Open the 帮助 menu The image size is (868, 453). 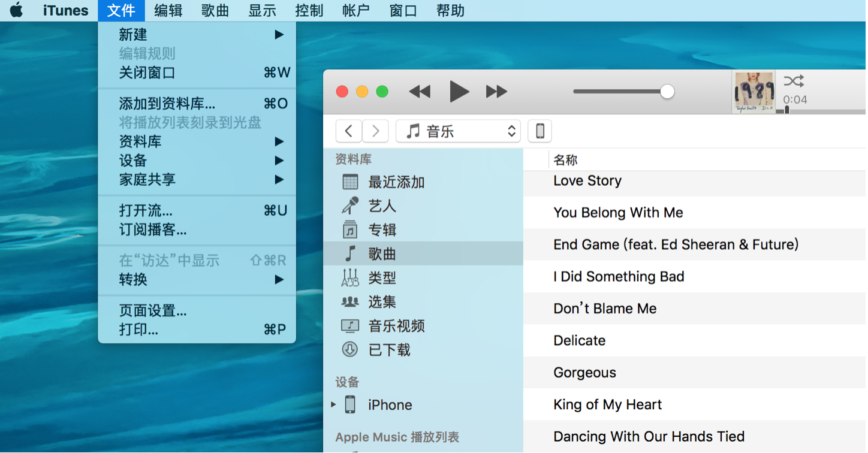tap(450, 10)
